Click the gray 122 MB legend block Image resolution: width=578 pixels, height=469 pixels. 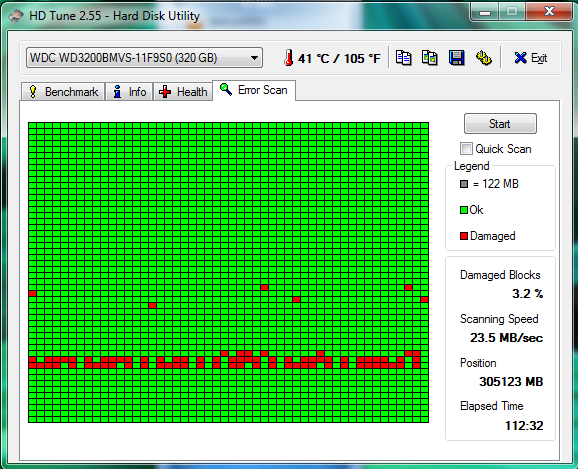pos(464,184)
